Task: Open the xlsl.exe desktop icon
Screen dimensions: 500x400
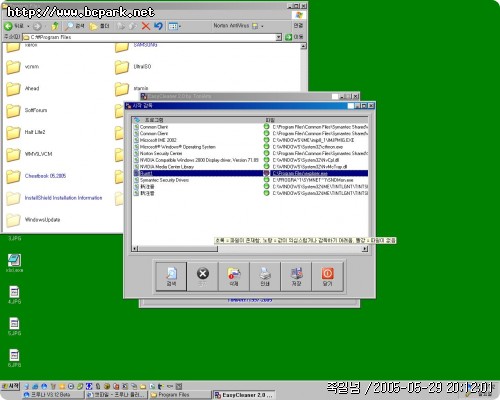Action: point(14,263)
